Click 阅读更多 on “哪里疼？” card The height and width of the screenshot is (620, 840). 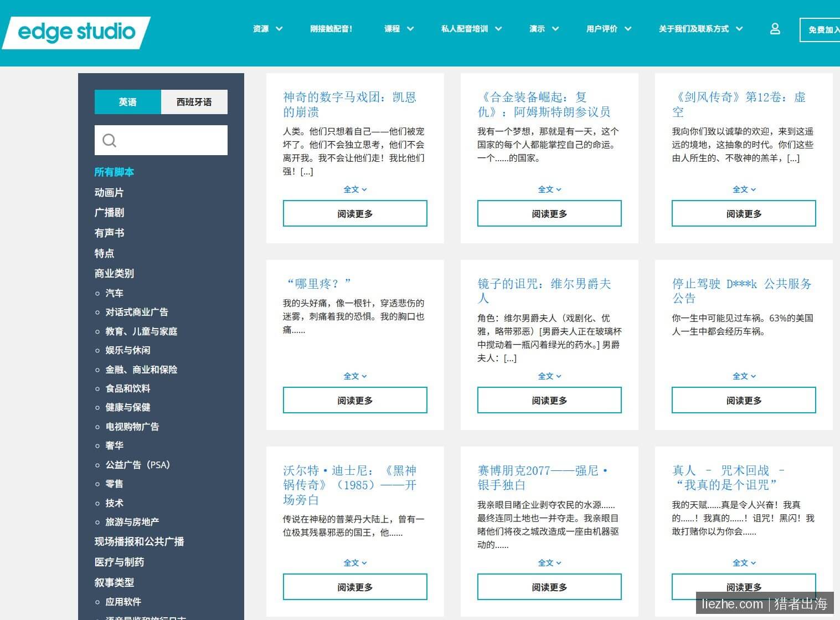point(355,400)
